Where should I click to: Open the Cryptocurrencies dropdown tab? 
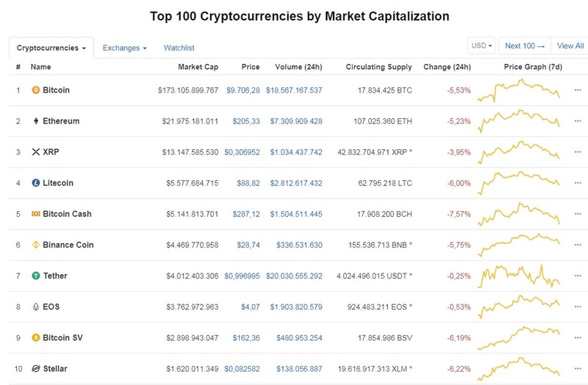point(51,48)
